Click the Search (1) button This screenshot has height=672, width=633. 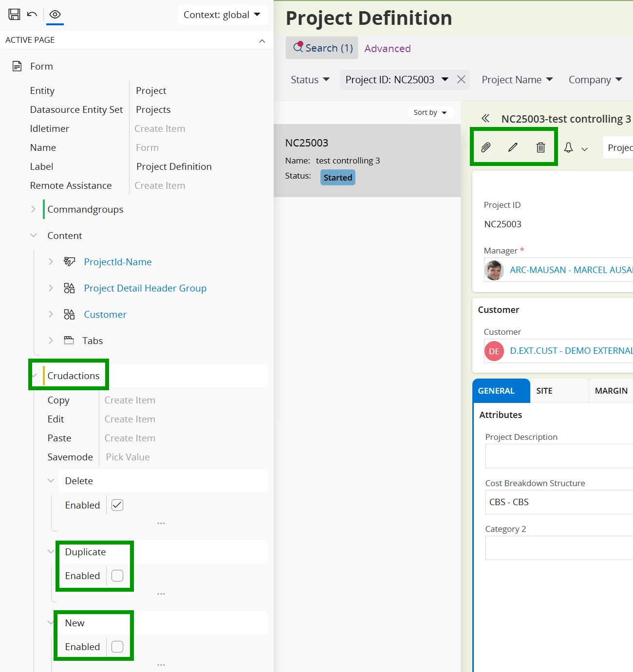pyautogui.click(x=322, y=48)
